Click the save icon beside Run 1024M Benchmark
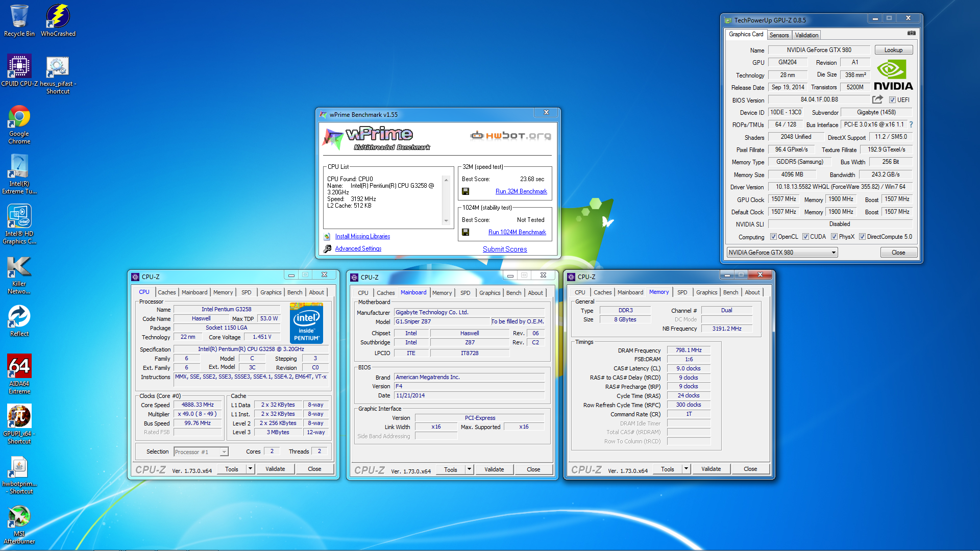 tap(465, 232)
